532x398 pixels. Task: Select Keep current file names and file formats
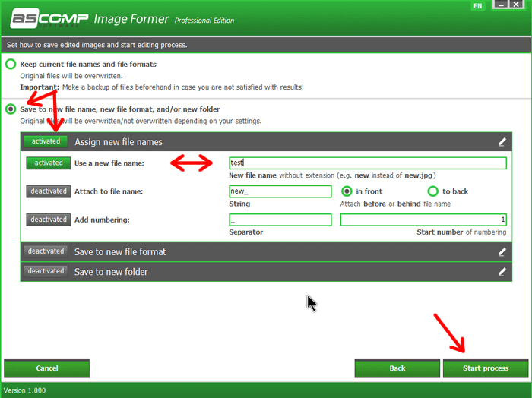11,64
